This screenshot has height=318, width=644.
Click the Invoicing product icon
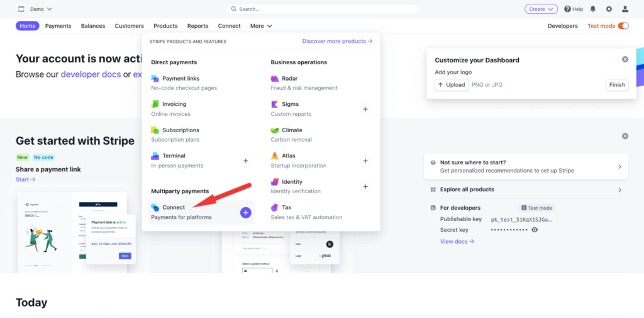pos(155,104)
